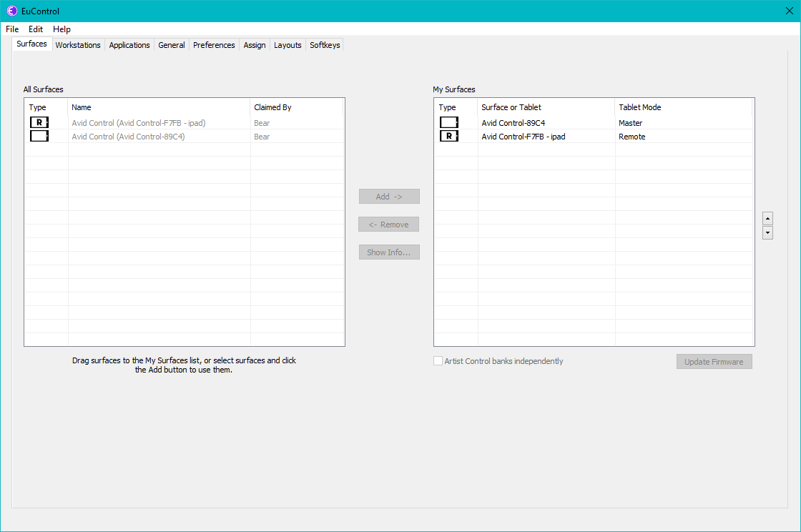
Task: Click the Avid Control-89C4 surface icon in All Surfaces
Action: click(39, 137)
